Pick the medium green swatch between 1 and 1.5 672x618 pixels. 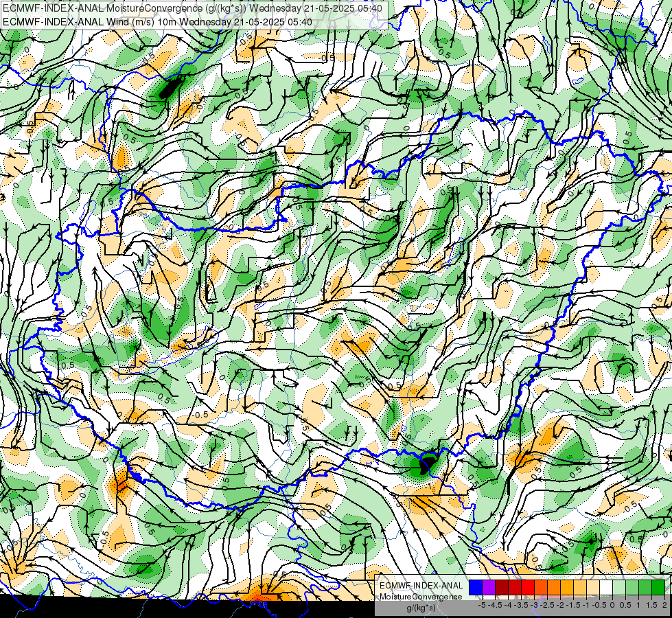645,587
